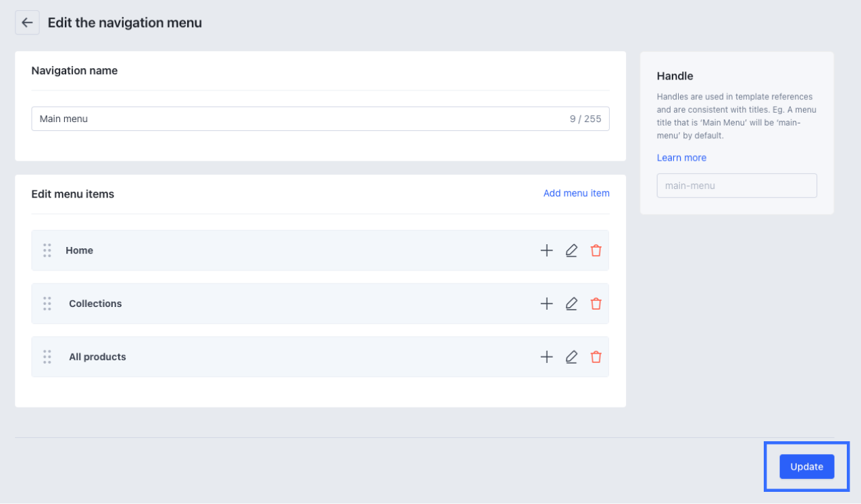Add a sub-item under Collections
This screenshot has height=504, width=861.
tap(546, 304)
